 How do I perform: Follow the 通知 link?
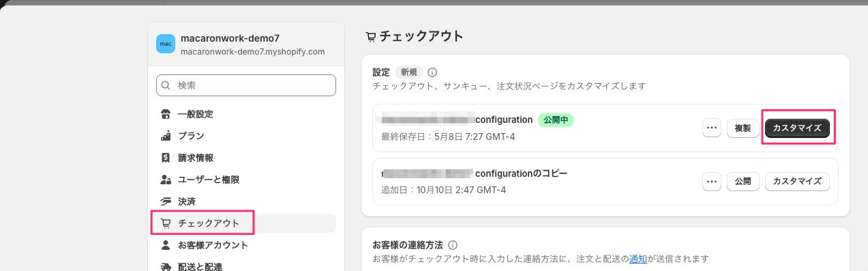[638, 259]
